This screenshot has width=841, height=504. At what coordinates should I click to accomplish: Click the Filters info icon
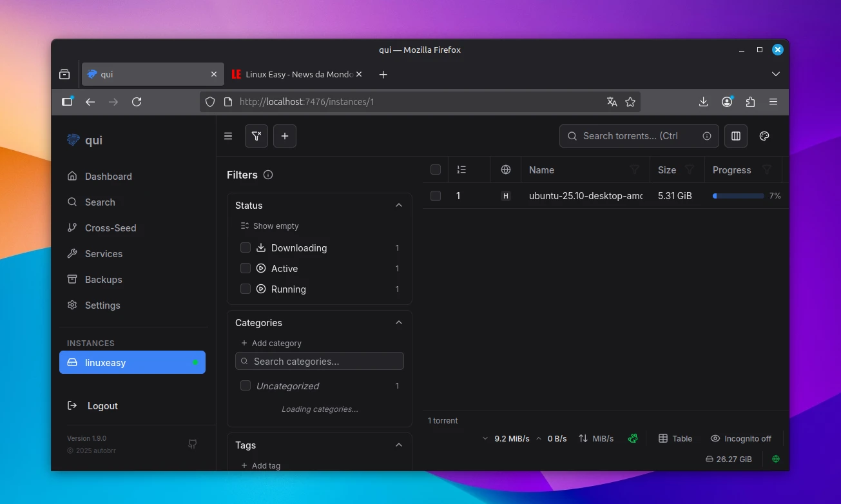[268, 175]
